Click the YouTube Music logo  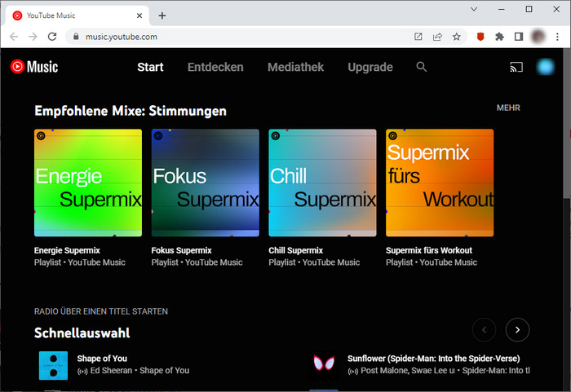[34, 67]
